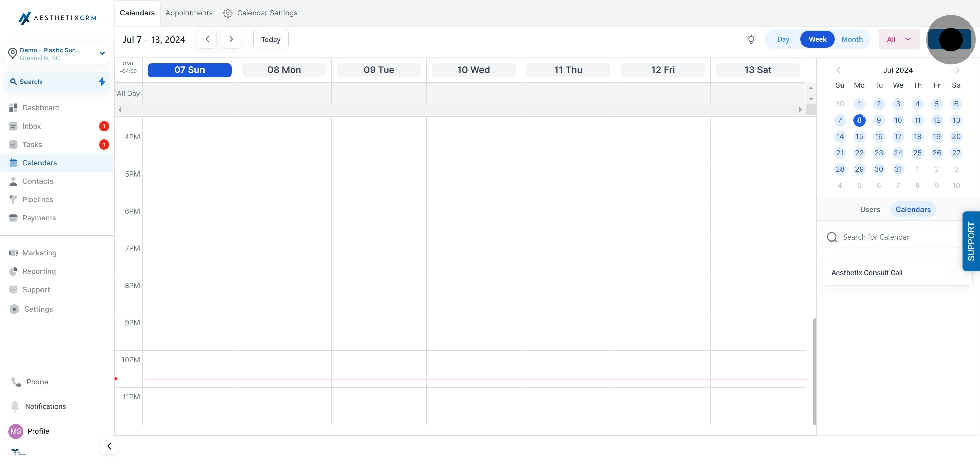
Task: Open the Calendar Settings gear
Action: point(228,13)
